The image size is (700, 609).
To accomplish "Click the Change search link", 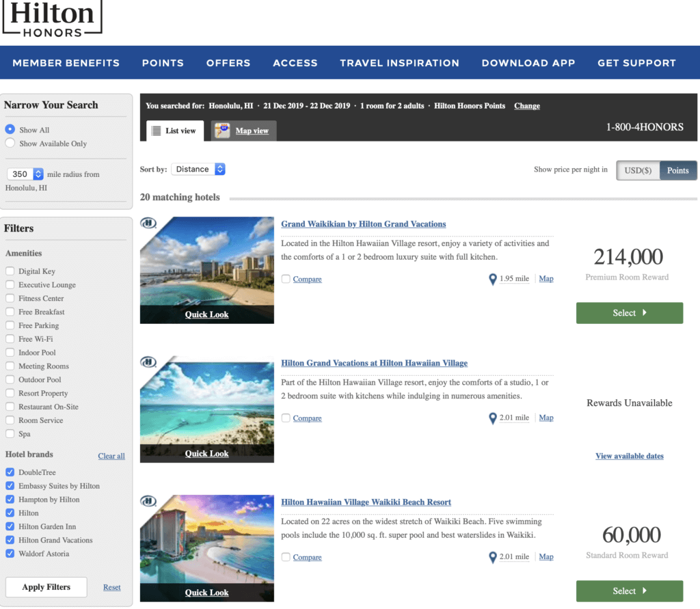I will 527,106.
